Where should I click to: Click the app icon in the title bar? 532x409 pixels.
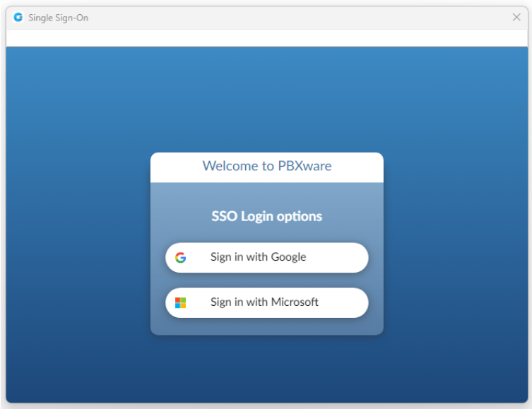[18, 17]
